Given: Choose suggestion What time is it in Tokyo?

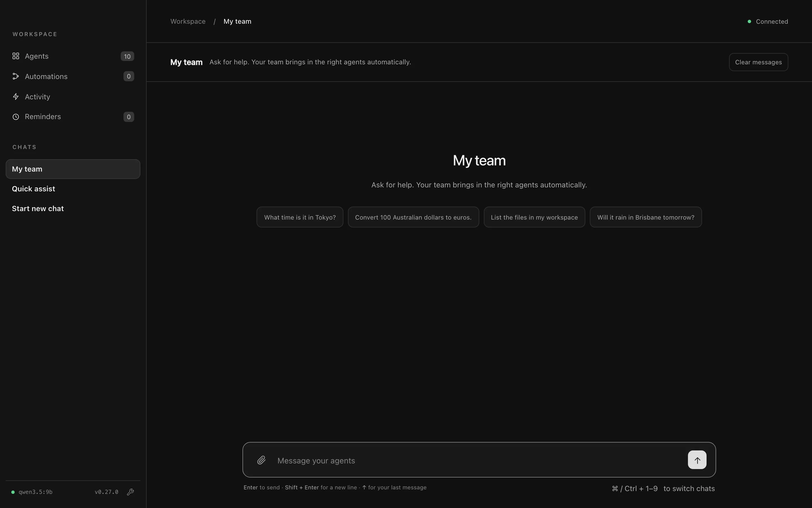Looking at the screenshot, I should (300, 217).
